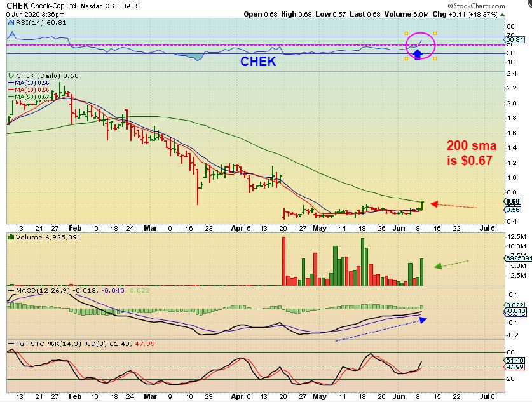The width and height of the screenshot is (532, 402).
Task: Click the green up triangle after Chg value
Action: 502,15
